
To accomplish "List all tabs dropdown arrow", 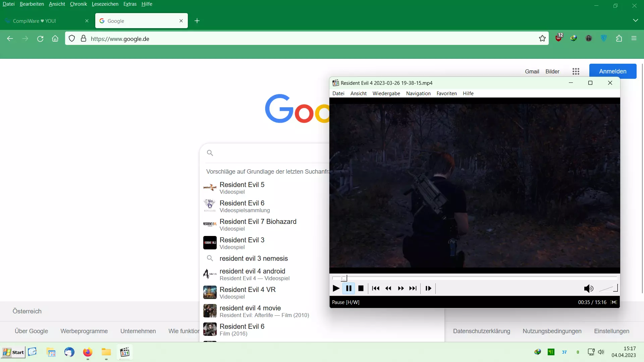I will pyautogui.click(x=635, y=20).
